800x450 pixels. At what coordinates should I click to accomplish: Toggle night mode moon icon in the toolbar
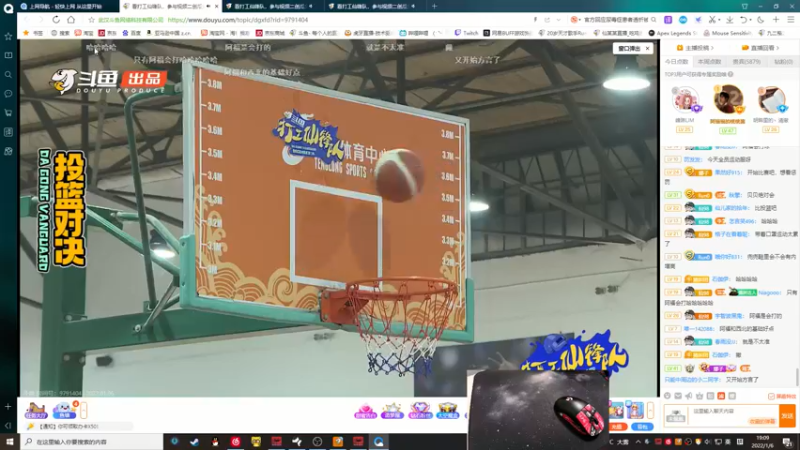(x=761, y=19)
